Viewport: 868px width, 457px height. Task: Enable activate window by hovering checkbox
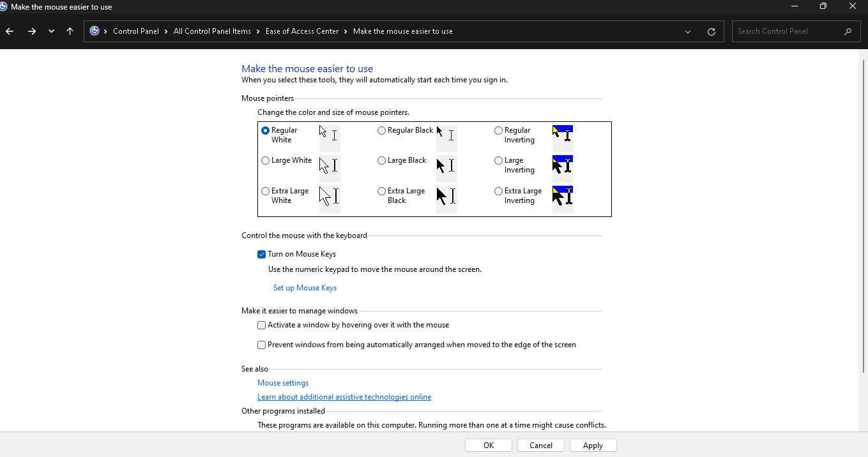[x=262, y=325]
